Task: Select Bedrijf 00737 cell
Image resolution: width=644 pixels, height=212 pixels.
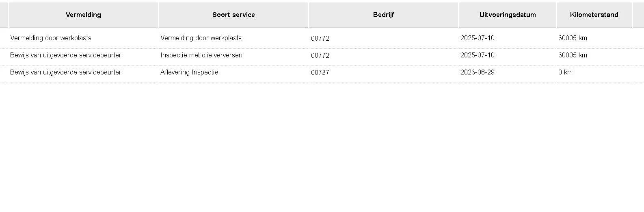Action: (320, 73)
